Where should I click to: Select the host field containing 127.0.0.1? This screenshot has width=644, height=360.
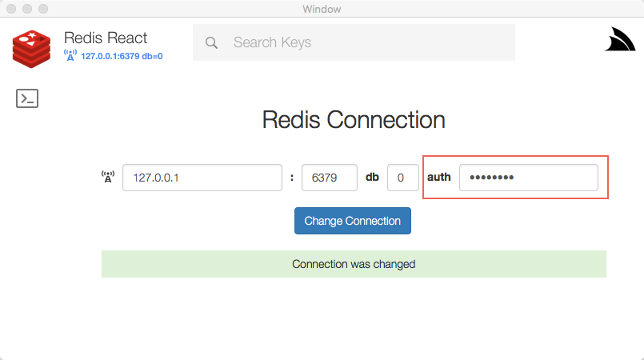point(202,178)
